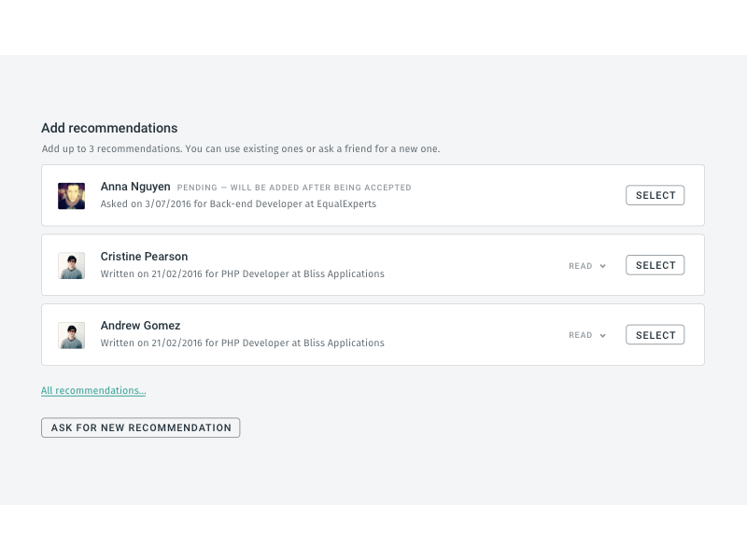This screenshot has height=560, width=747.
Task: Expand Cristine Pearson's recommendation status chevron
Action: pyautogui.click(x=602, y=265)
